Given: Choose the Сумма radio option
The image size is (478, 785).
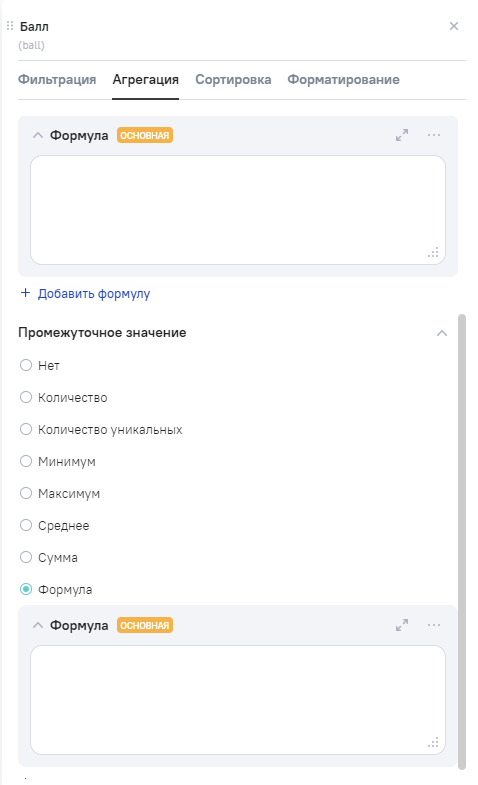Looking at the screenshot, I should click(x=26, y=558).
